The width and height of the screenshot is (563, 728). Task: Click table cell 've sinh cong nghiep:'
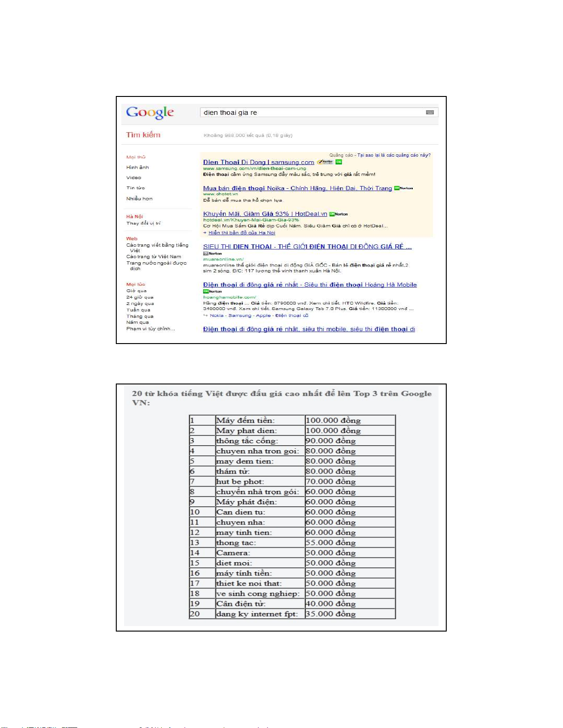(260, 593)
